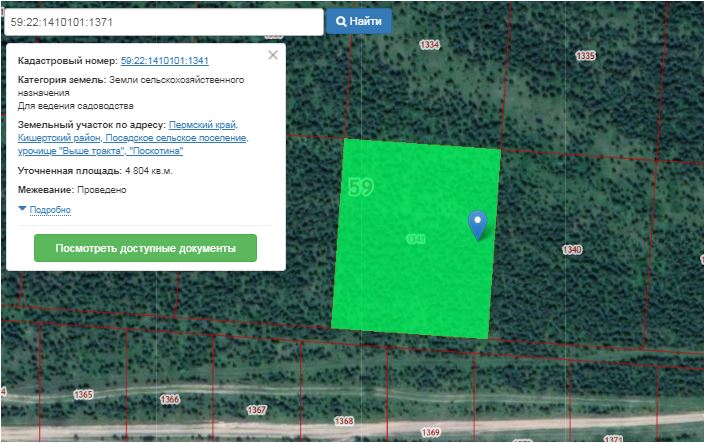
Task: Click the Найти search button
Action: pyautogui.click(x=359, y=21)
